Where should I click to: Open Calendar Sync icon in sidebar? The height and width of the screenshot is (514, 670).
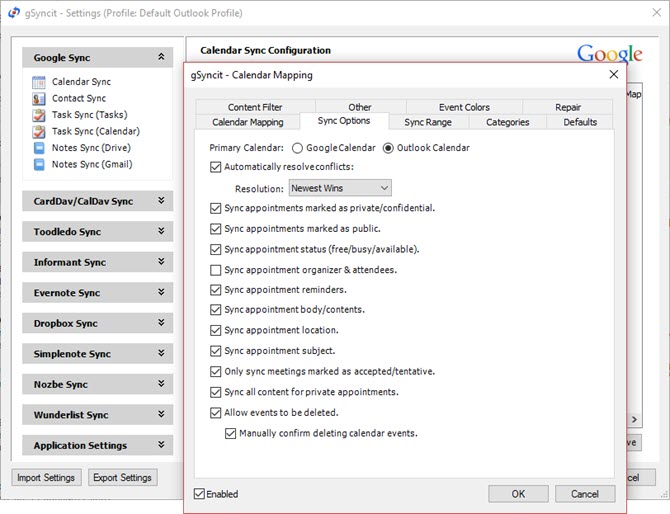pyautogui.click(x=38, y=82)
